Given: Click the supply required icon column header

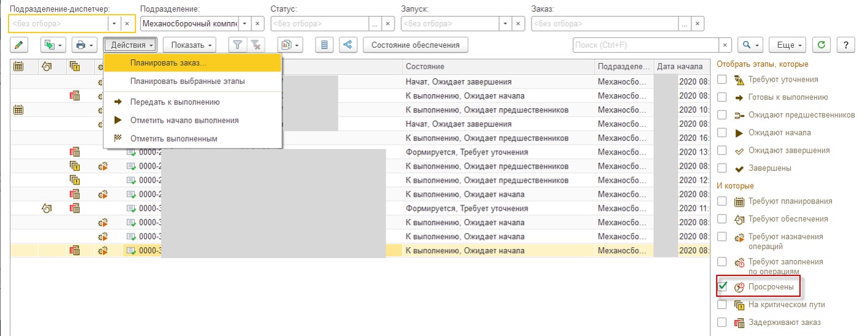Looking at the screenshot, I should pos(47,66).
